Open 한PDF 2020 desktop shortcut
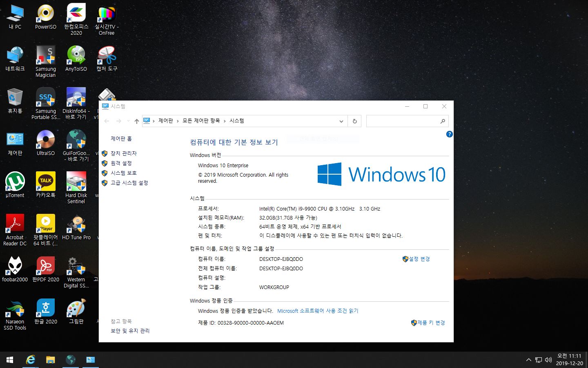Viewport: 588px width, 368px height. 46,270
